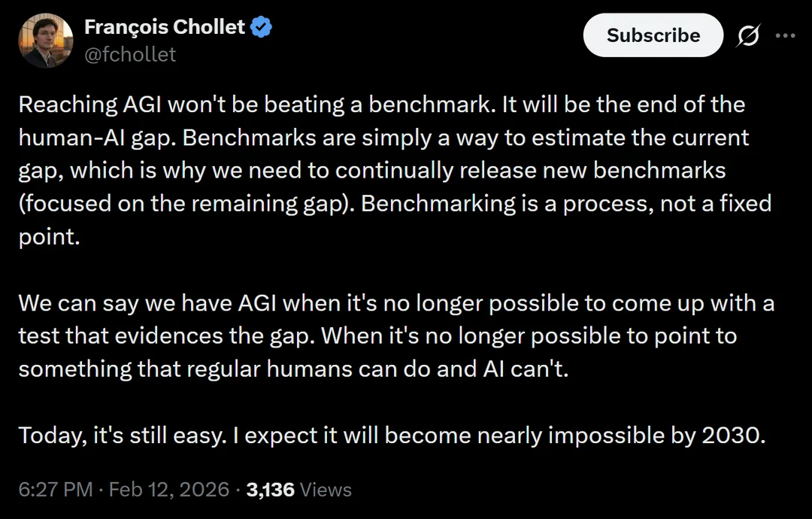Open the François Chollet display name
812x519 pixels.
tap(165, 27)
